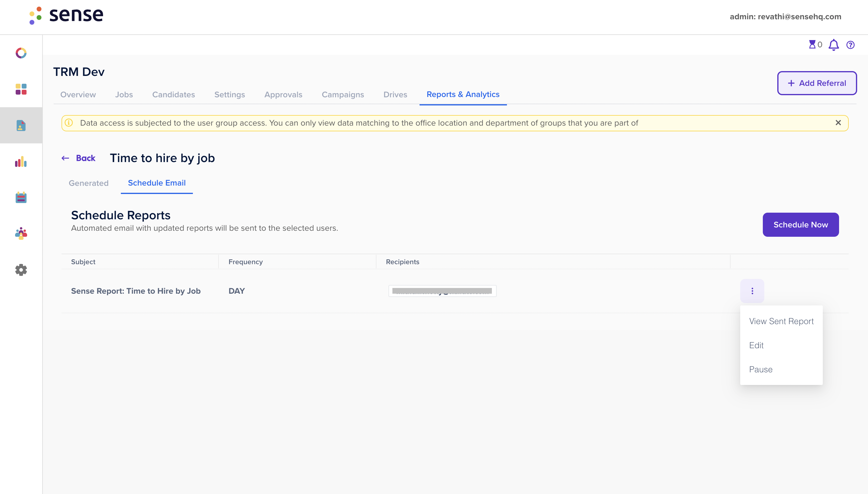This screenshot has width=868, height=494.
Task: Open the colorful ring dashboard icon in sidebar
Action: coord(21,53)
